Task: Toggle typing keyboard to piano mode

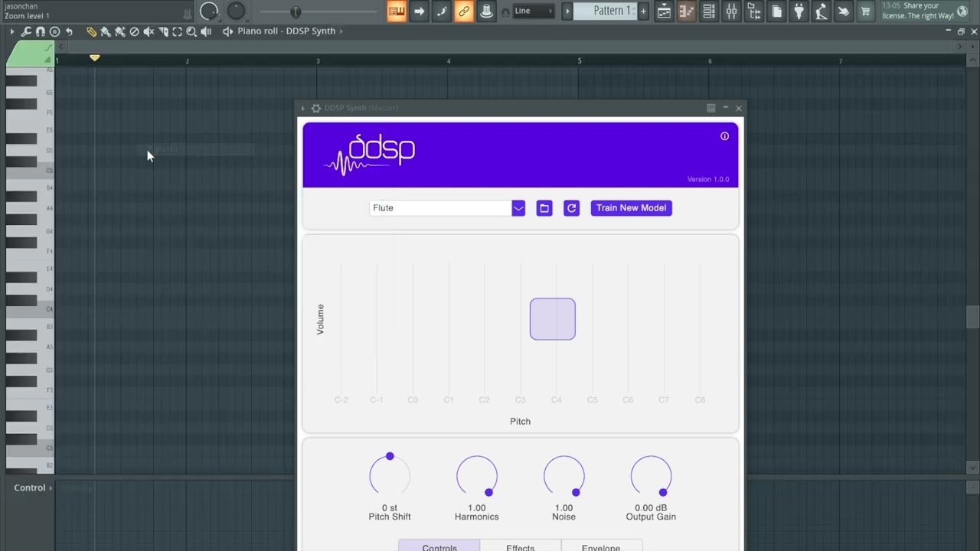Action: pos(397,11)
